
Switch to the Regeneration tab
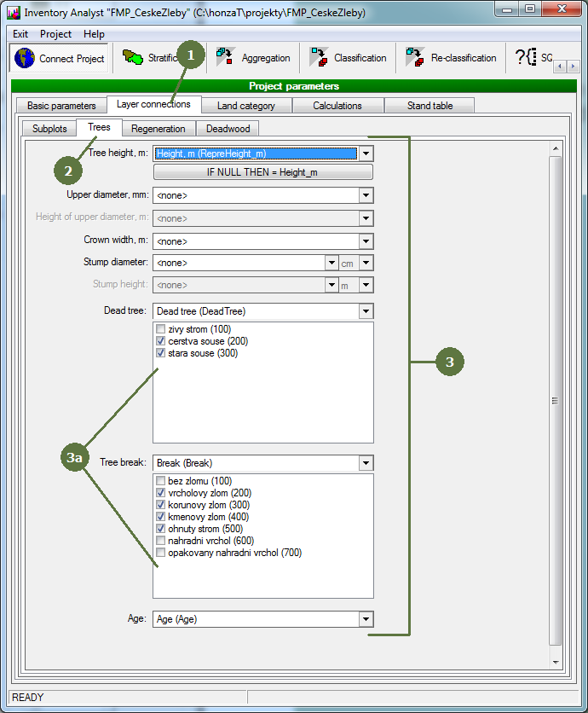tap(159, 129)
